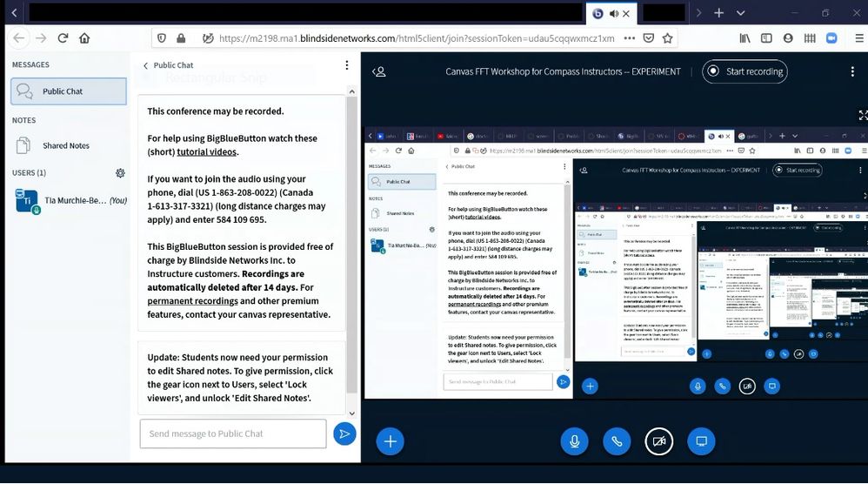This screenshot has height=484, width=868.
Task: Click the chat vertical scrollbar thumb
Action: point(351,244)
